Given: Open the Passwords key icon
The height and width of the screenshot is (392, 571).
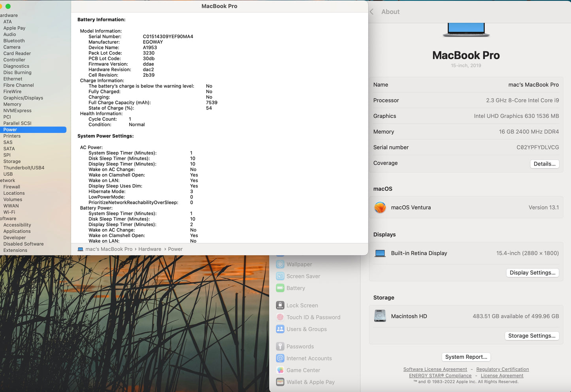Looking at the screenshot, I should click(280, 347).
